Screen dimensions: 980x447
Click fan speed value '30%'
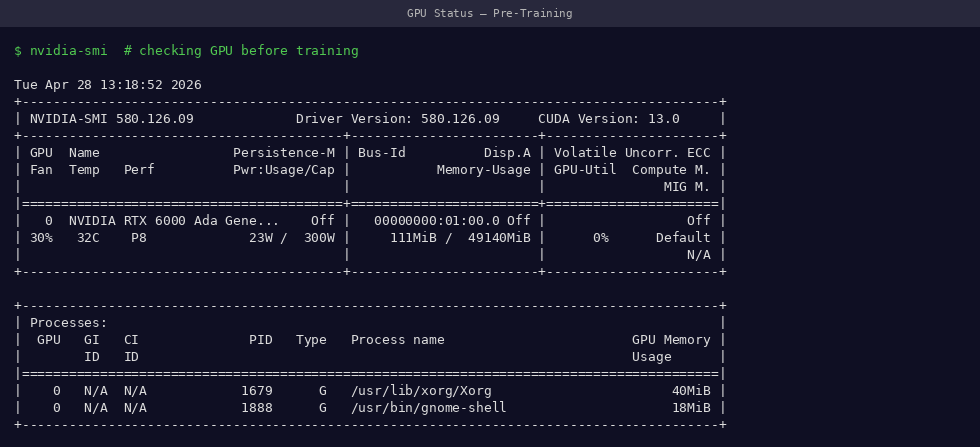pos(41,238)
